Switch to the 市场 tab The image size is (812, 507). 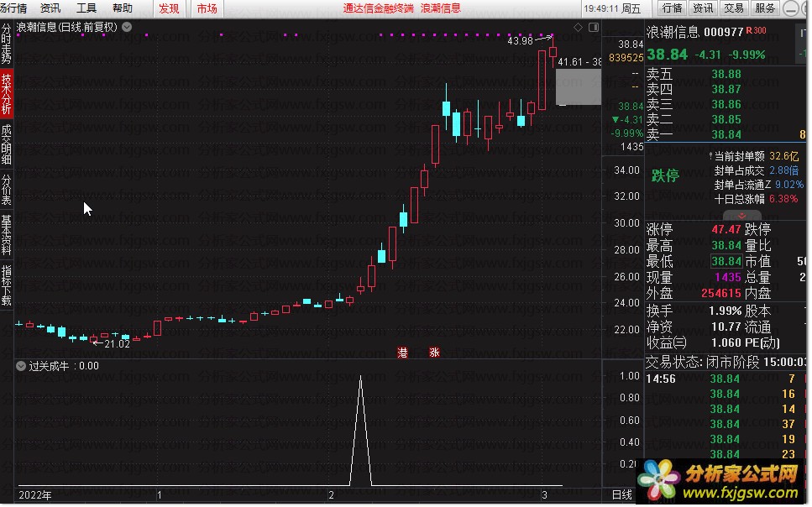click(x=207, y=8)
